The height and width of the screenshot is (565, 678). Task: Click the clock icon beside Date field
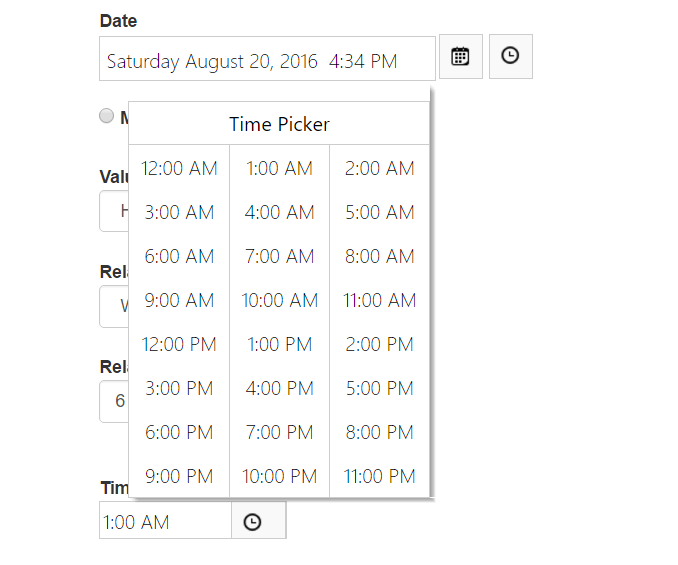[510, 57]
